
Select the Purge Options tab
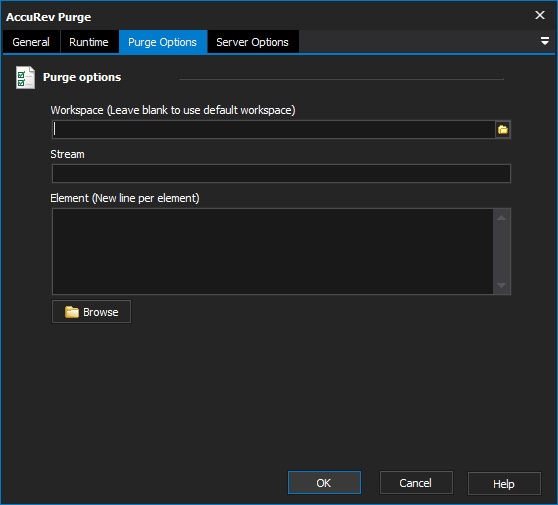tap(163, 42)
